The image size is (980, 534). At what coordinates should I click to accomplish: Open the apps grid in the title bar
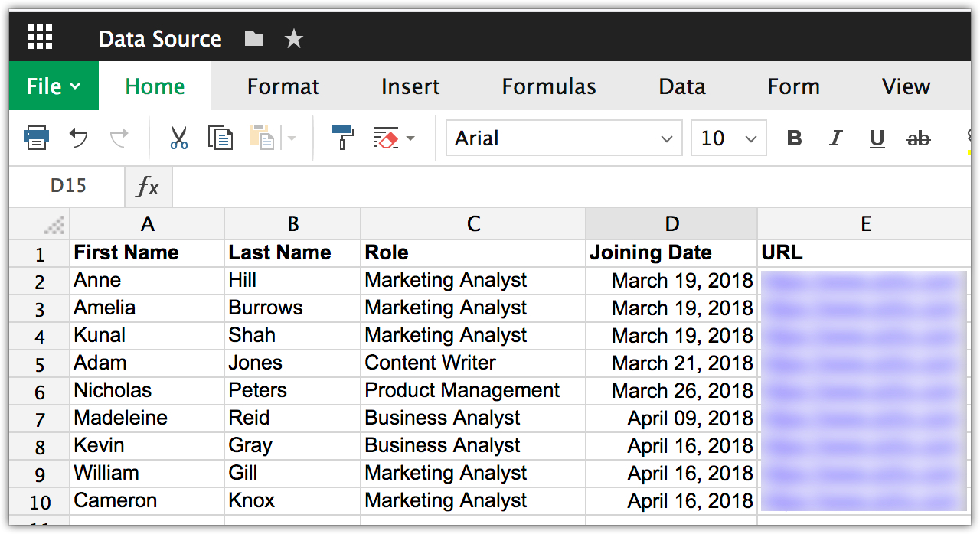(39, 37)
